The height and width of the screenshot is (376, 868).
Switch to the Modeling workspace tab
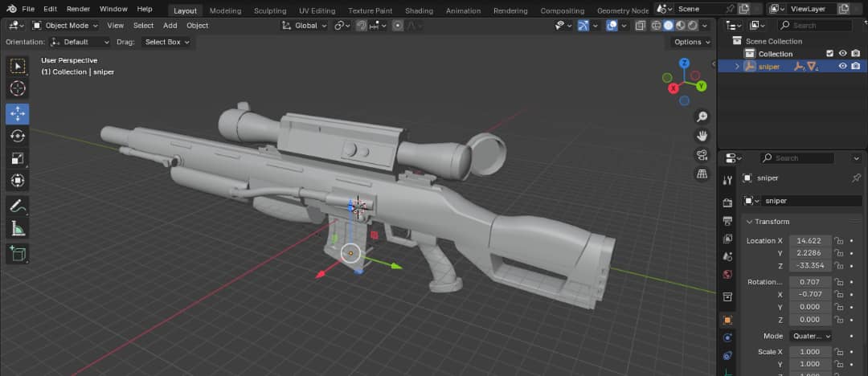pyautogui.click(x=225, y=10)
